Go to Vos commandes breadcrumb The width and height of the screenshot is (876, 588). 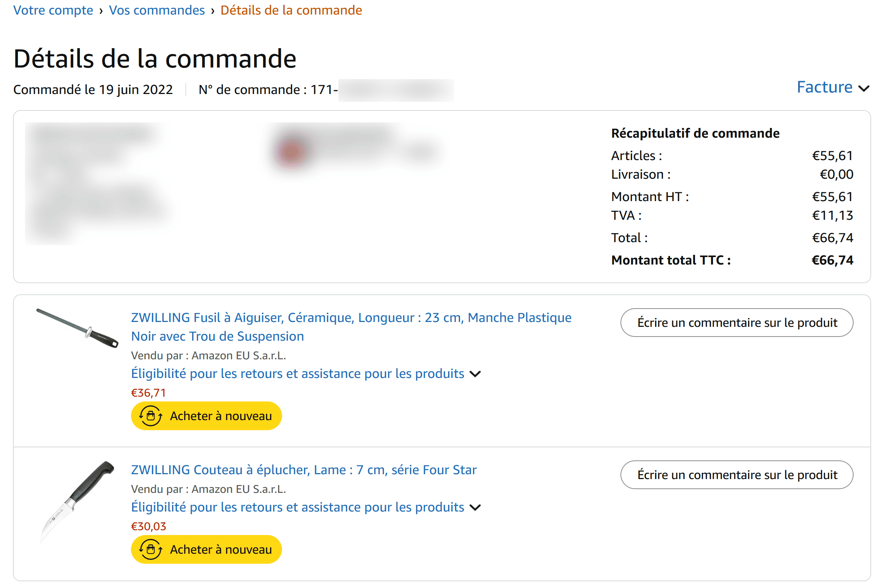(x=157, y=10)
